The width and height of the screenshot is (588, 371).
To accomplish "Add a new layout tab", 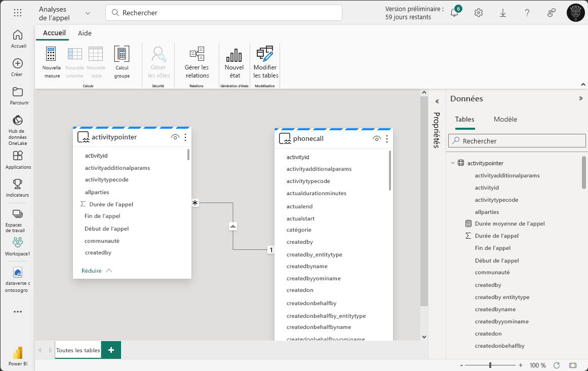I will click(x=111, y=350).
